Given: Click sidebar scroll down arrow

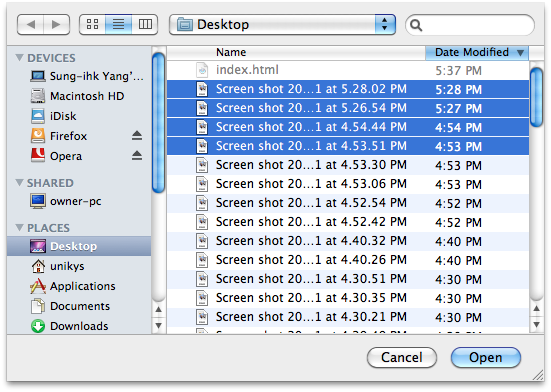Looking at the screenshot, I should point(158,326).
